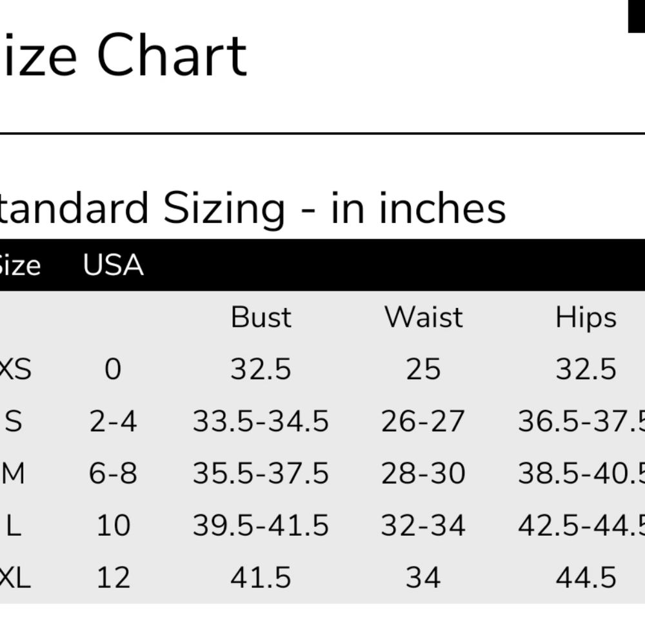Click the XS waist value 25
The image size is (645, 644).
[423, 369]
